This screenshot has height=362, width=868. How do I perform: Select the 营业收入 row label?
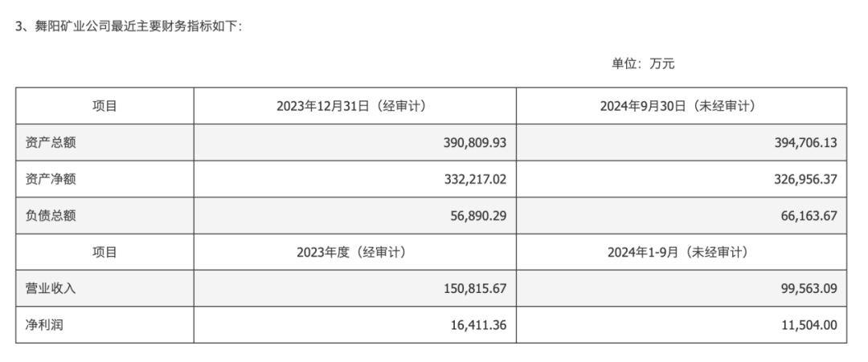click(x=51, y=288)
